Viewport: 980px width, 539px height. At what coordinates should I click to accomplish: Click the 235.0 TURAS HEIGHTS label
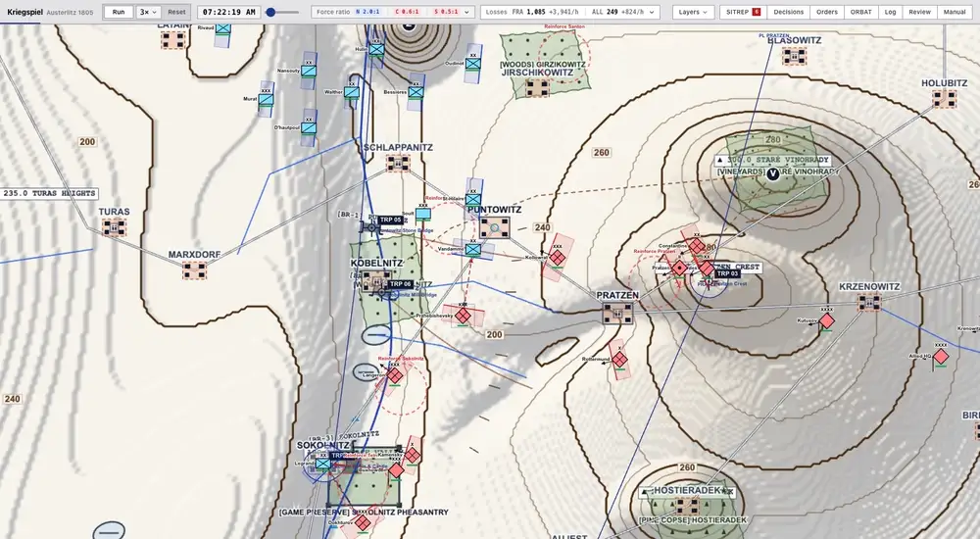click(x=49, y=194)
